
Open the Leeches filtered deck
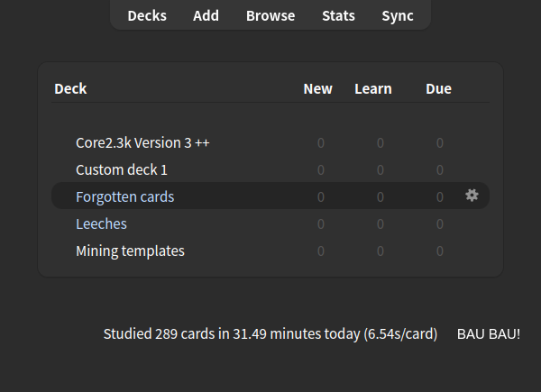coord(101,223)
